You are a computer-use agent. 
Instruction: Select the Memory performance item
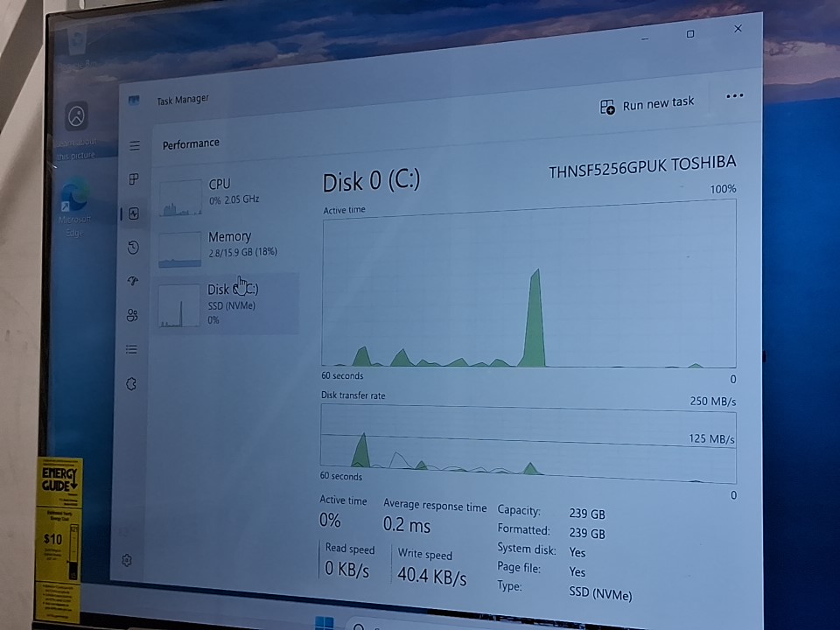[x=227, y=246]
